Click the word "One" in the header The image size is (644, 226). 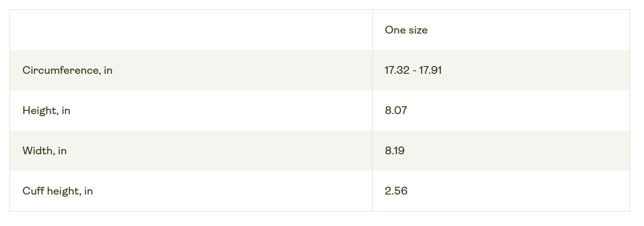pos(394,30)
